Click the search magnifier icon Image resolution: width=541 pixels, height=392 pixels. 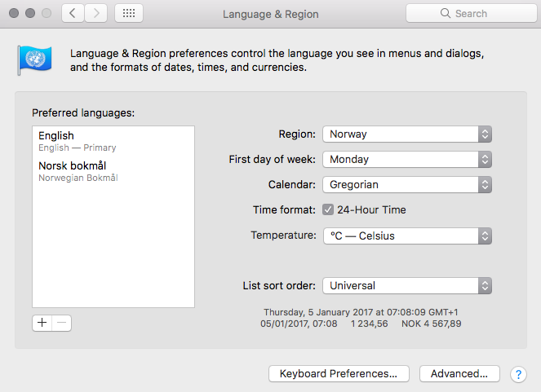[x=445, y=14]
